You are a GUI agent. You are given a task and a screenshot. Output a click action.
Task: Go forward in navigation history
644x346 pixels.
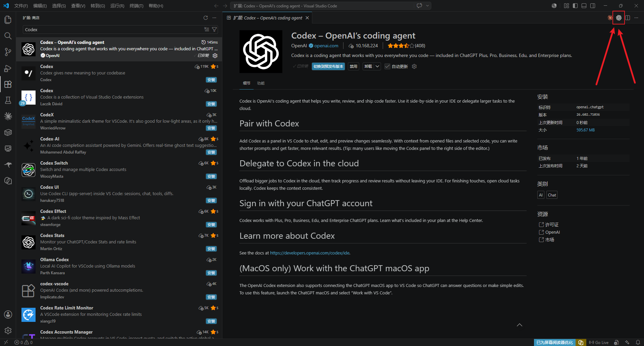225,6
